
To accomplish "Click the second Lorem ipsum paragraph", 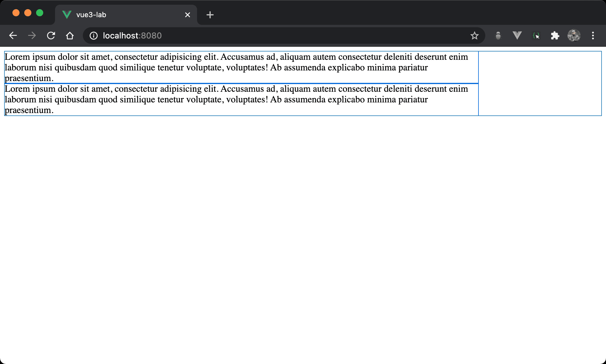I will click(237, 99).
